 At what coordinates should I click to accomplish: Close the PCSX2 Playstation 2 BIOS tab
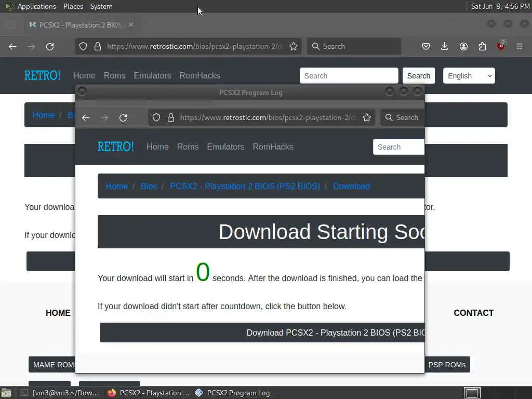131,25
